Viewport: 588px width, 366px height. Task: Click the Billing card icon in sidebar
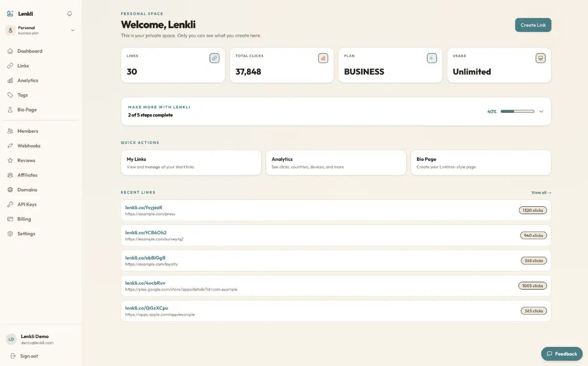(10, 219)
